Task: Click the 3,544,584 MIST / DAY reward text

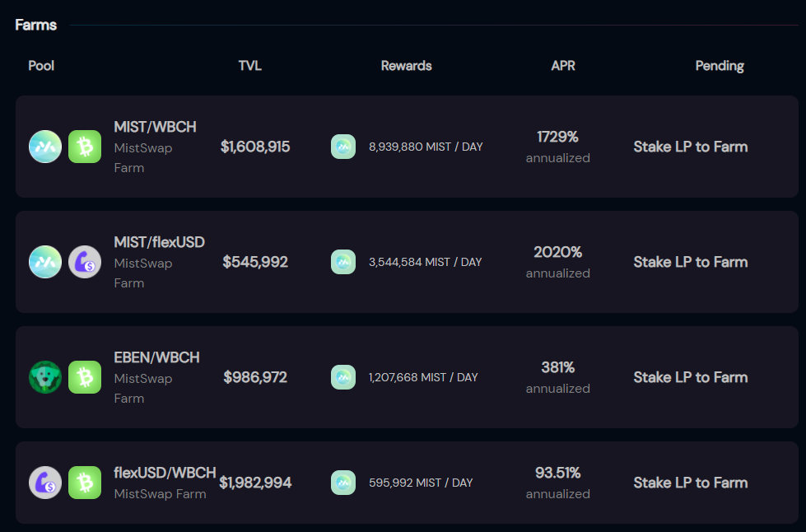Action: tap(425, 262)
